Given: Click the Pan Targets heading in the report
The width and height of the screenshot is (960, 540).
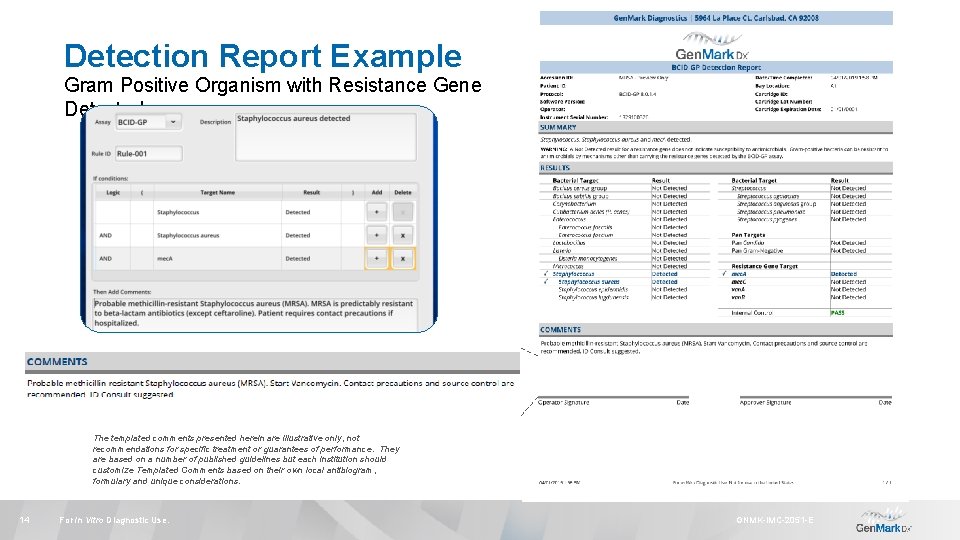Looking at the screenshot, I should coord(748,235).
